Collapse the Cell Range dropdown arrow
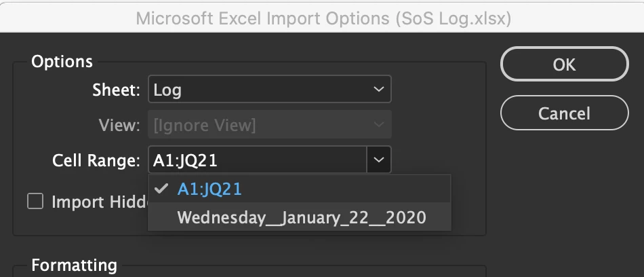Viewport: 644px width, 277px height. [378, 161]
